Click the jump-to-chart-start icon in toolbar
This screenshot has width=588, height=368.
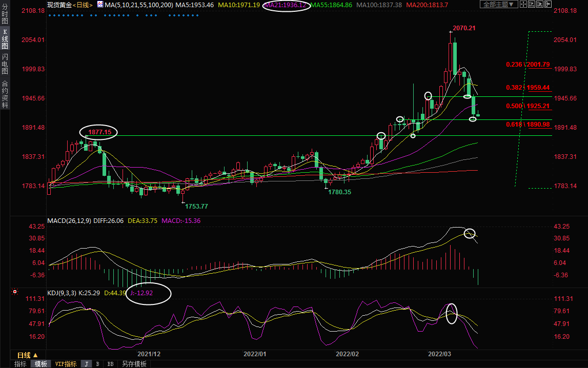point(532,4)
